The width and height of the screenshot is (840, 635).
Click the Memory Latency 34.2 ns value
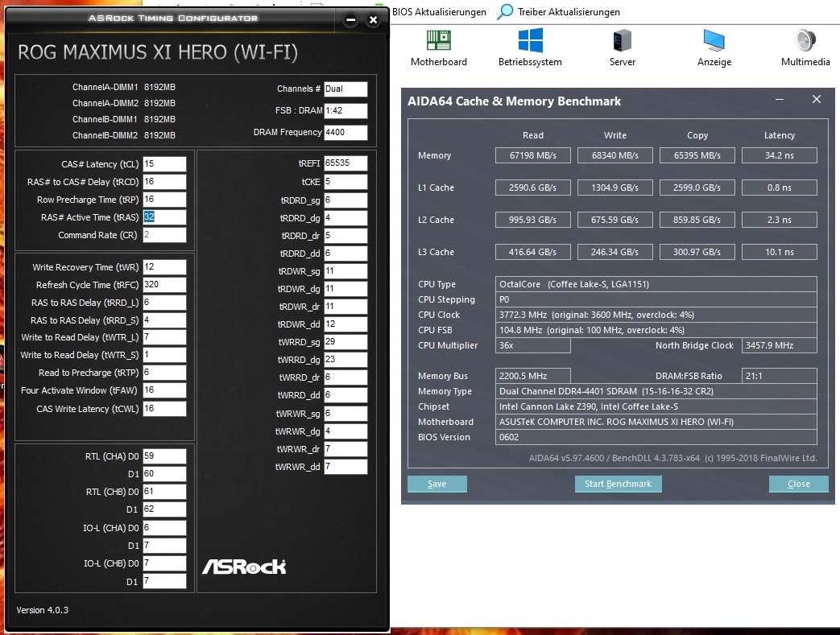[780, 155]
